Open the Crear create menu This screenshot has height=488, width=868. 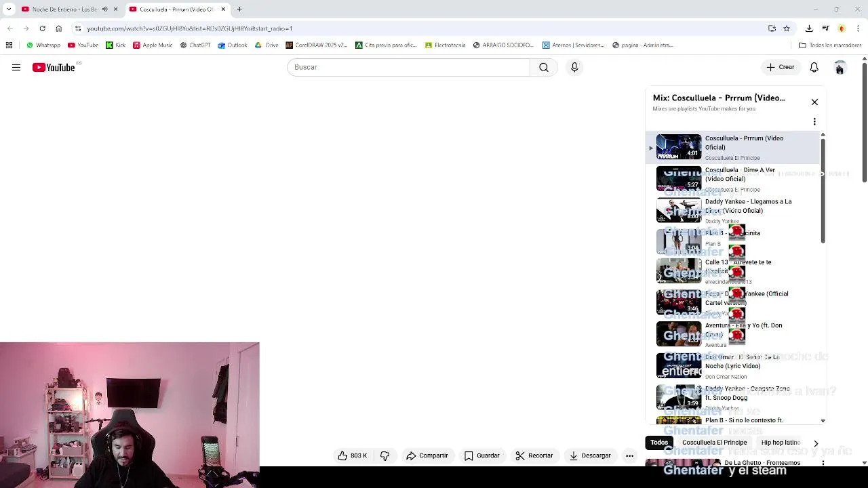pos(781,67)
